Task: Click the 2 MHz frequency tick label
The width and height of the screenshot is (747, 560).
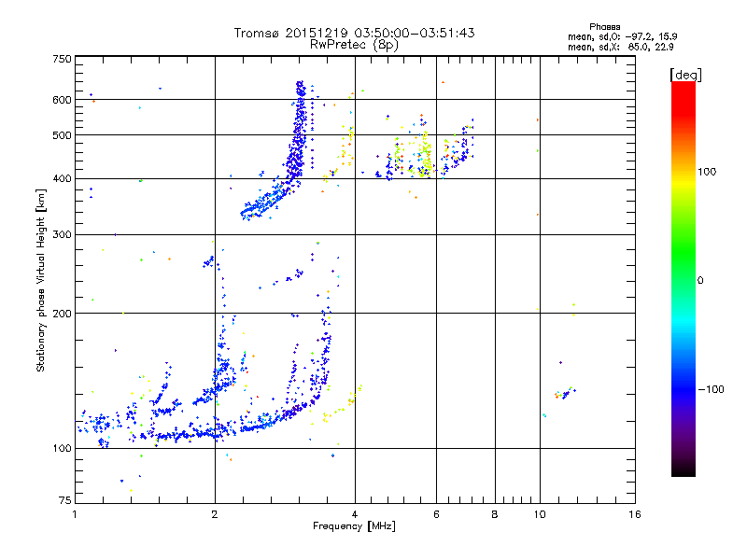Action: click(x=215, y=514)
